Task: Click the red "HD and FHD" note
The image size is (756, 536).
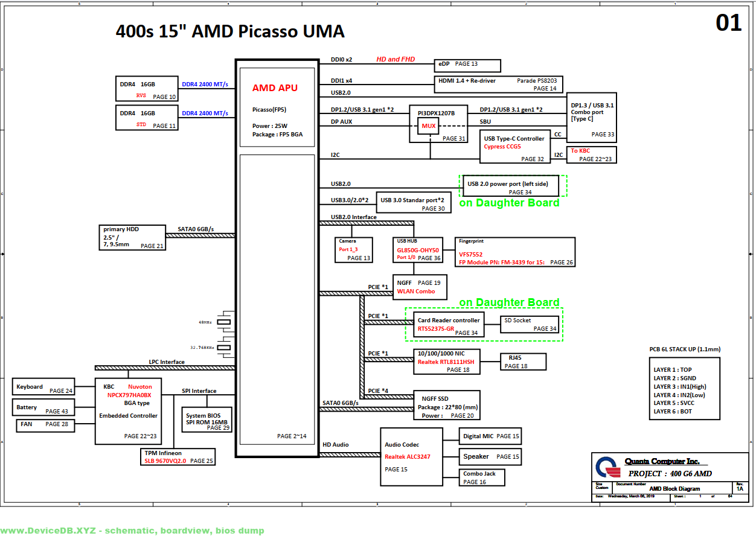Action: pos(396,59)
